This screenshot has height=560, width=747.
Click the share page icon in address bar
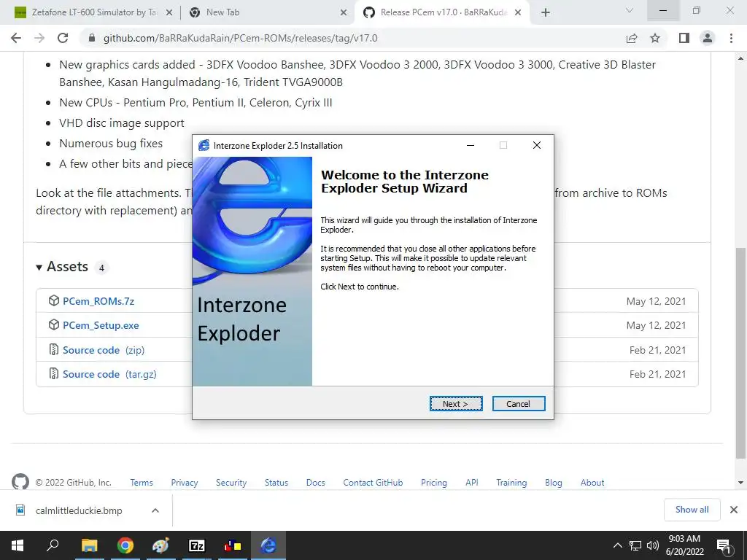(x=632, y=38)
